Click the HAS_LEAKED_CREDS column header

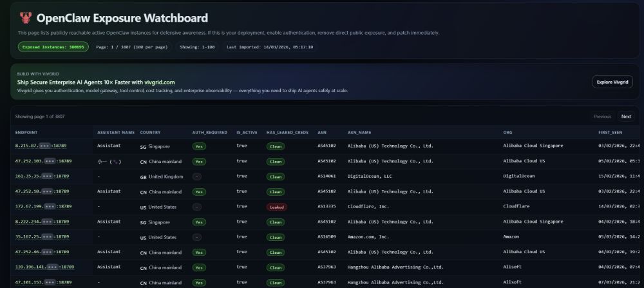click(287, 132)
